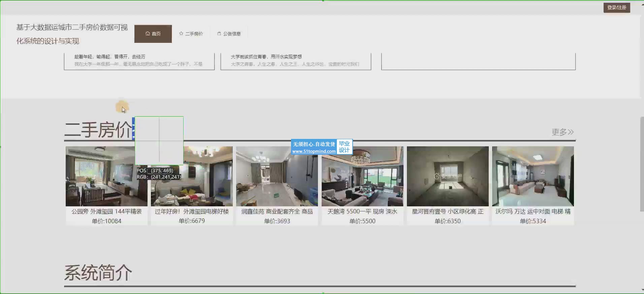Click the price 单价:10084

(x=106, y=221)
